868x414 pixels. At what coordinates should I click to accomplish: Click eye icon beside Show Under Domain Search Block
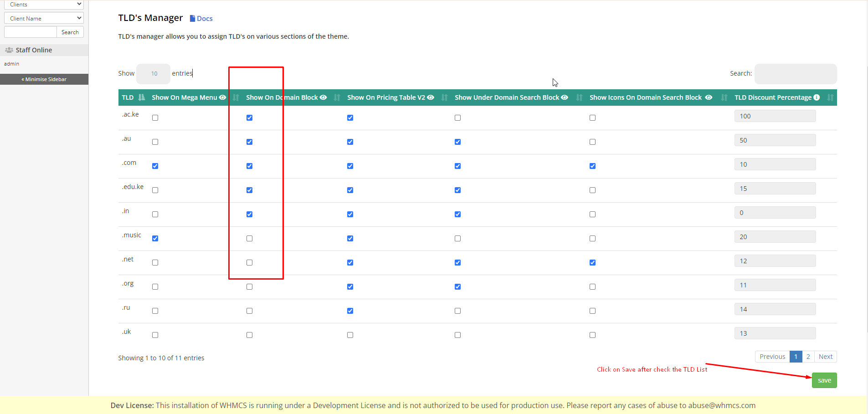(565, 97)
